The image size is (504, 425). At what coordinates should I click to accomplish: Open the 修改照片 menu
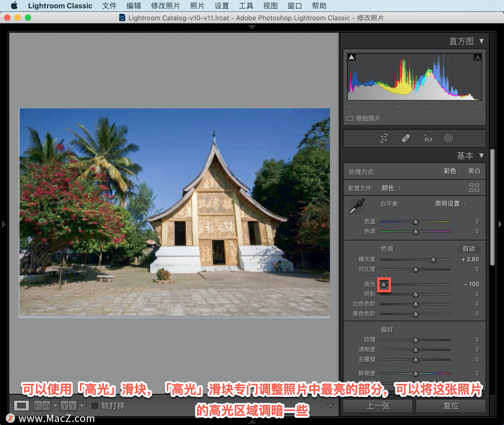pos(165,6)
